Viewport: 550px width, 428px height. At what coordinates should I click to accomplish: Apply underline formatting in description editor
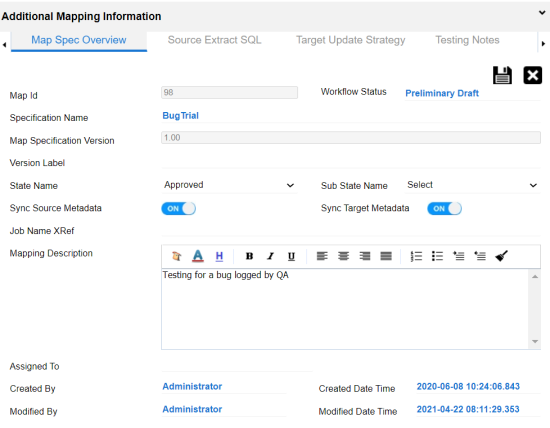(x=291, y=256)
